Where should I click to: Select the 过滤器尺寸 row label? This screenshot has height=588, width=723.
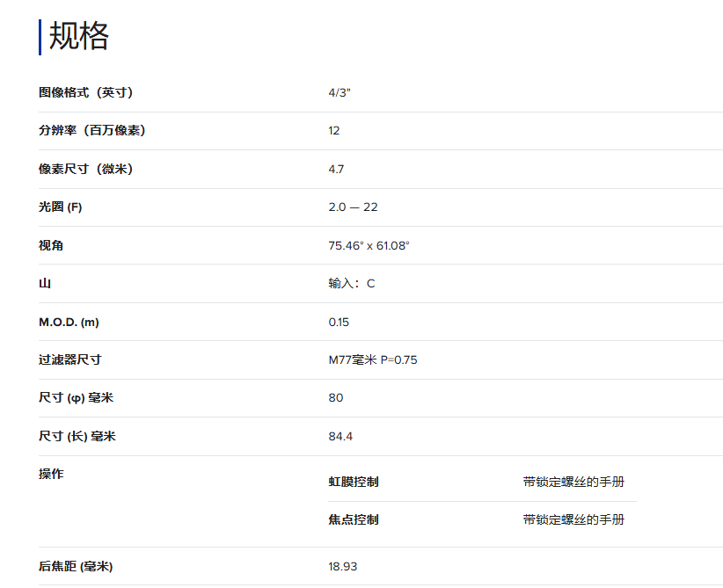69,359
